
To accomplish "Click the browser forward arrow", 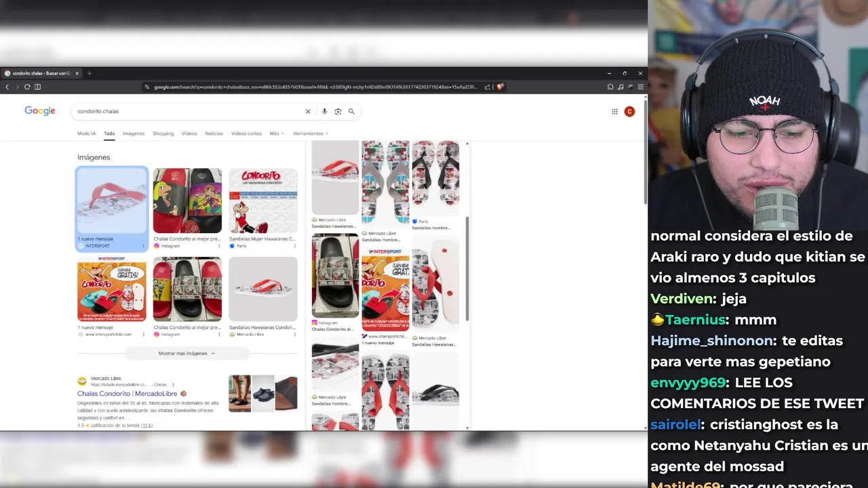I will coord(17,87).
